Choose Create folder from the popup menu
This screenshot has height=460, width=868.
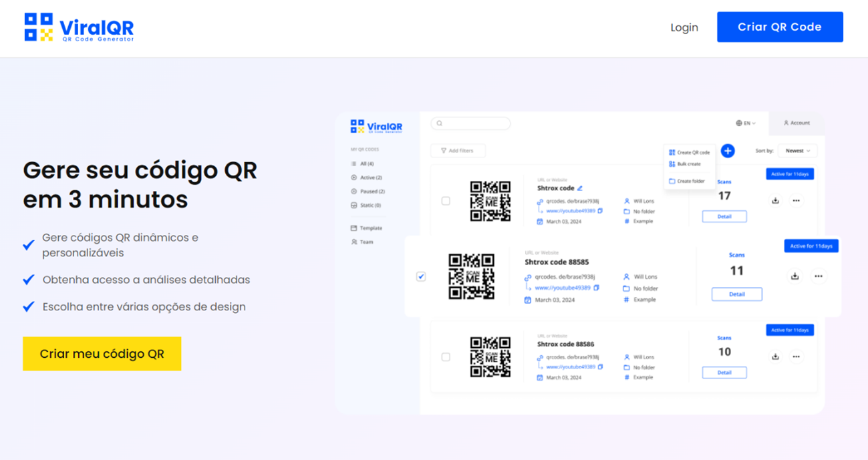click(687, 181)
